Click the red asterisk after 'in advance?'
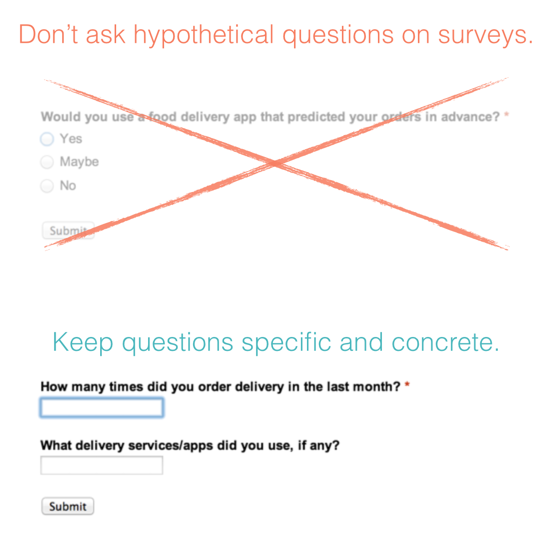The image size is (544, 537). (507, 115)
